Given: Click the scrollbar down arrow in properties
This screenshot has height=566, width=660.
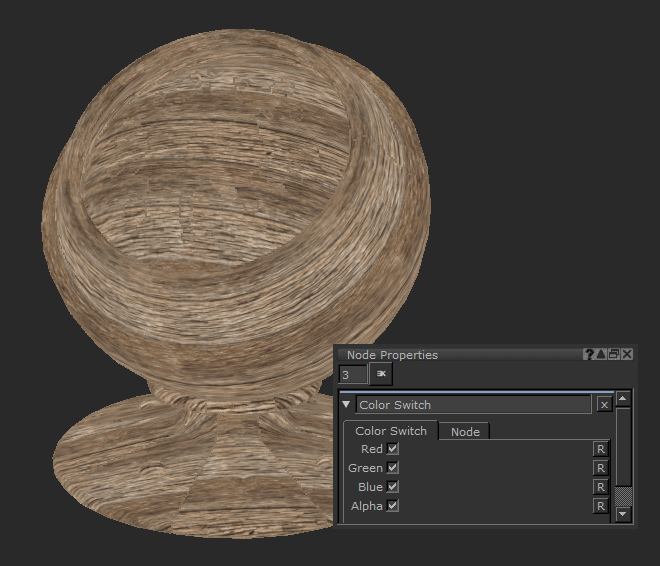Looking at the screenshot, I should (623, 514).
